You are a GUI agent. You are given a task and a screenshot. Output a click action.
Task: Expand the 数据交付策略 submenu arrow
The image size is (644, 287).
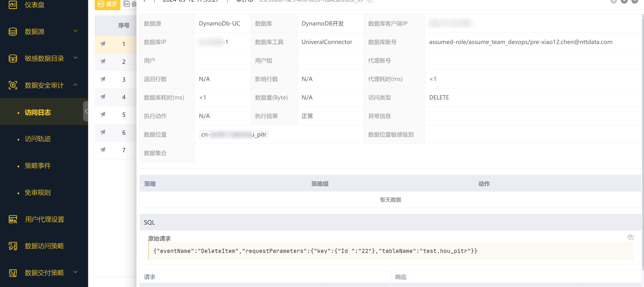(75, 272)
